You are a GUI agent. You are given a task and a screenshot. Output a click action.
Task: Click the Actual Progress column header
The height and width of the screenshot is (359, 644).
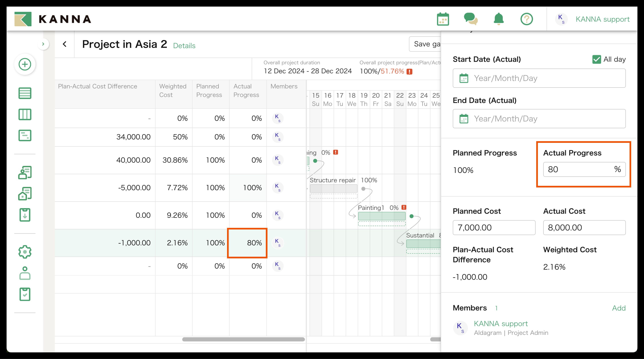coord(246,90)
